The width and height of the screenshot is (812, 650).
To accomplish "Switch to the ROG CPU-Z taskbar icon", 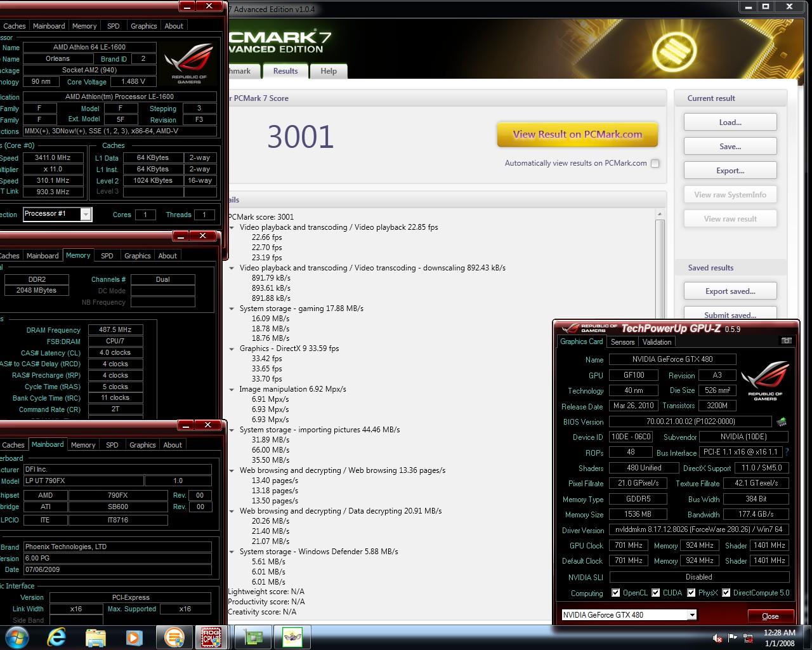I will pyautogui.click(x=212, y=637).
